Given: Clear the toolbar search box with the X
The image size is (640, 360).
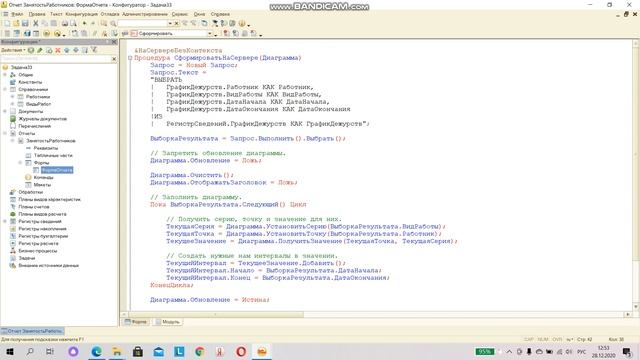Looking at the screenshot, I should pyautogui.click(x=176, y=24).
